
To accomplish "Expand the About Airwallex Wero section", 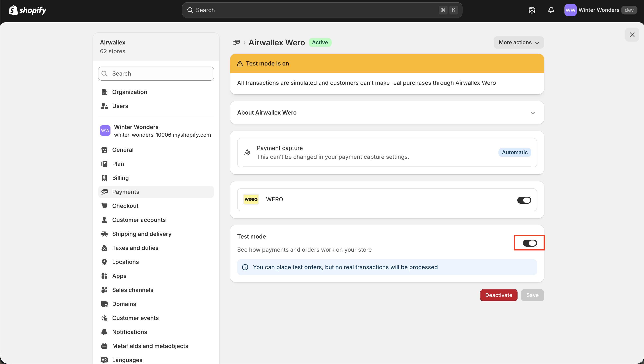I will point(387,113).
